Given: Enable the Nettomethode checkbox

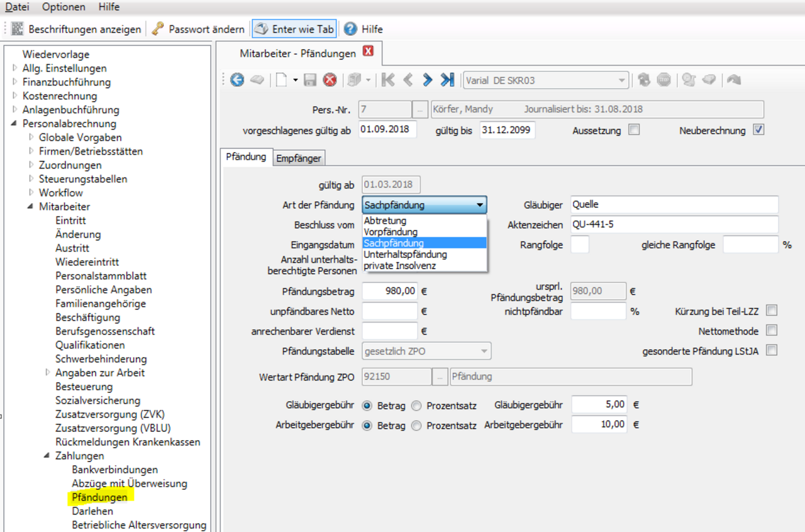Looking at the screenshot, I should click(772, 330).
